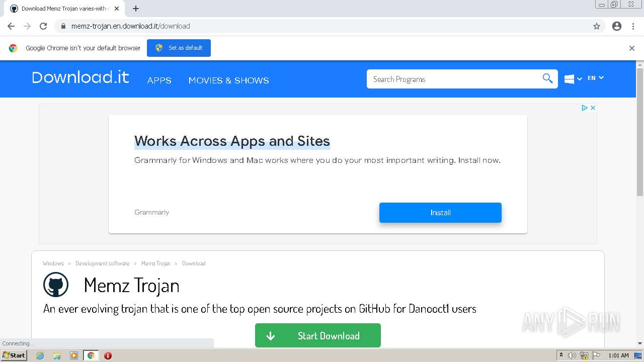644x362 pixels.
Task: Bookmark this page with star icon
Action: click(x=597, y=26)
